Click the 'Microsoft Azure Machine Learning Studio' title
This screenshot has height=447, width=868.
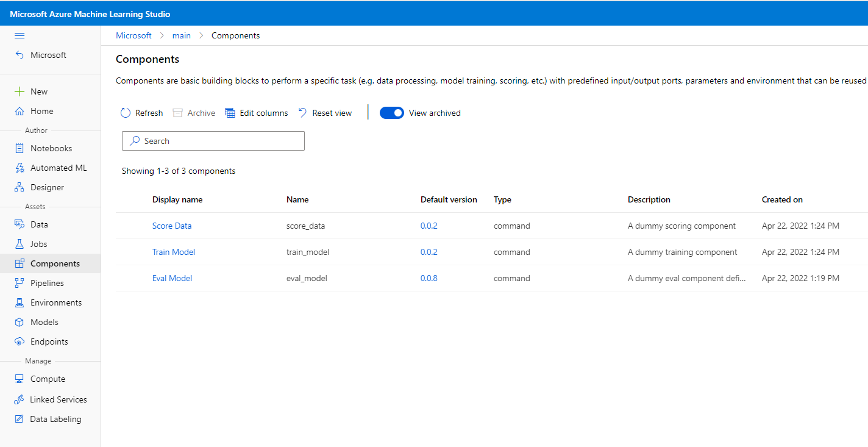pyautogui.click(x=90, y=13)
